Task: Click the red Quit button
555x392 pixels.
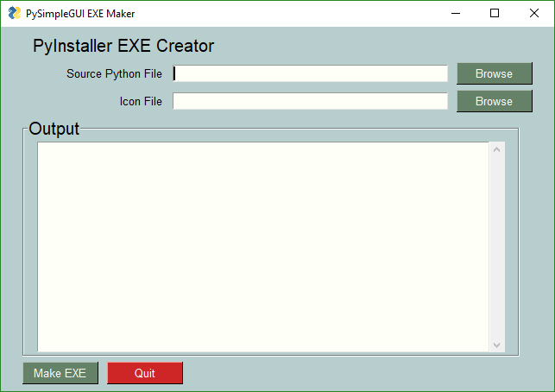Action: [145, 373]
